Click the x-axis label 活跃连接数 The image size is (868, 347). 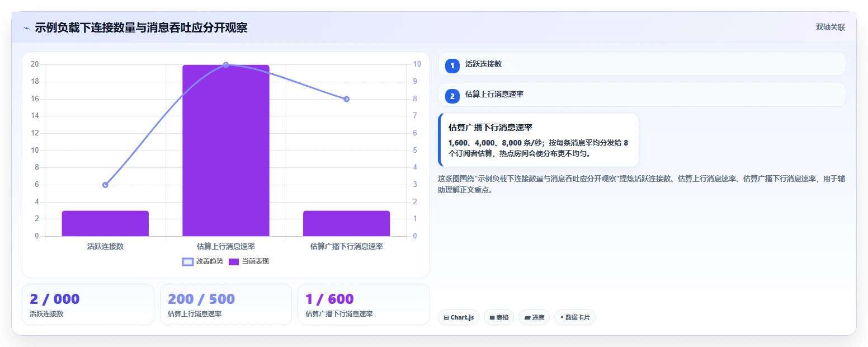tap(105, 246)
